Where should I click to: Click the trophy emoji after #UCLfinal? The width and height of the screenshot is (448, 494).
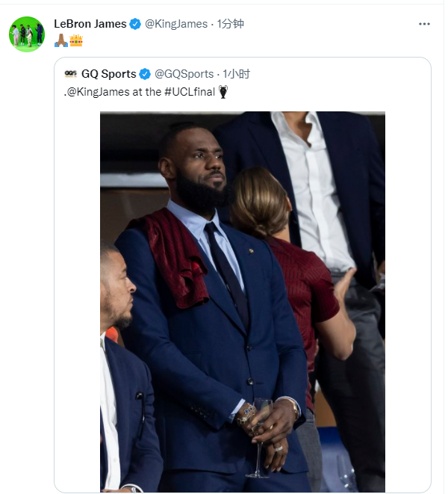(223, 92)
